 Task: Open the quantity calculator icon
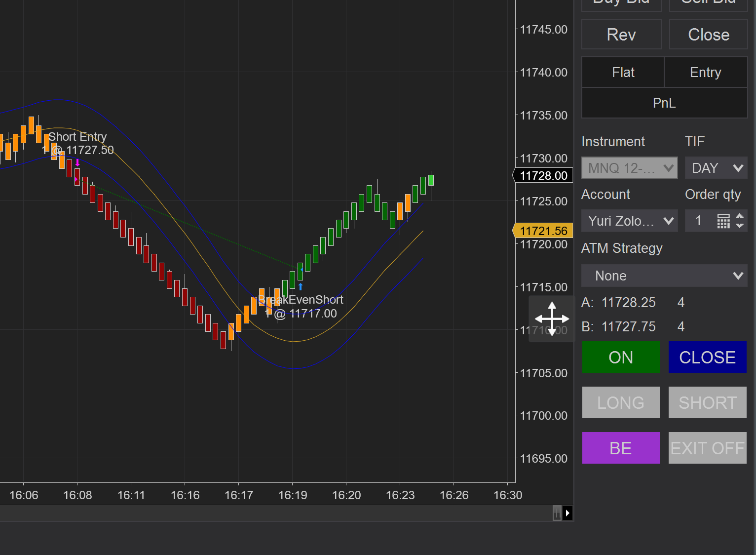point(723,221)
